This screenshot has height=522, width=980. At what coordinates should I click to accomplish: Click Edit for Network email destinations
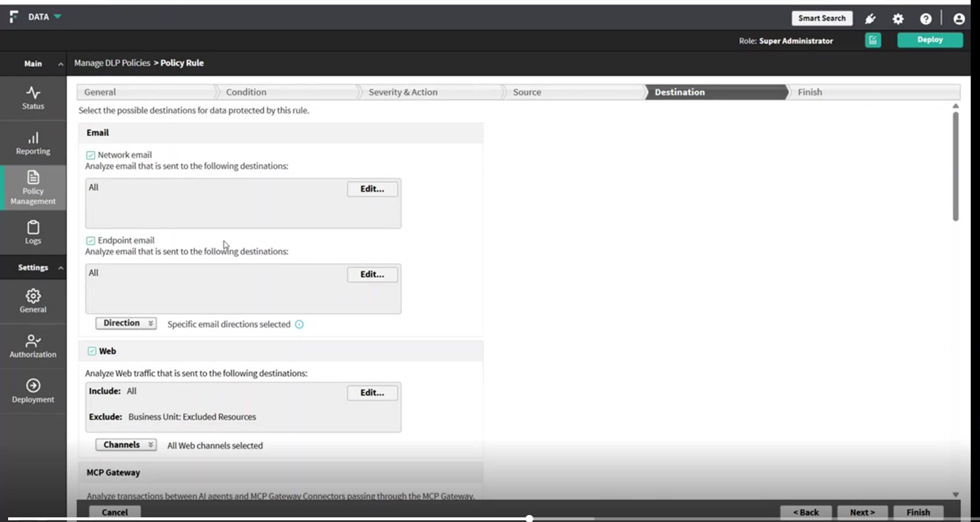point(372,189)
